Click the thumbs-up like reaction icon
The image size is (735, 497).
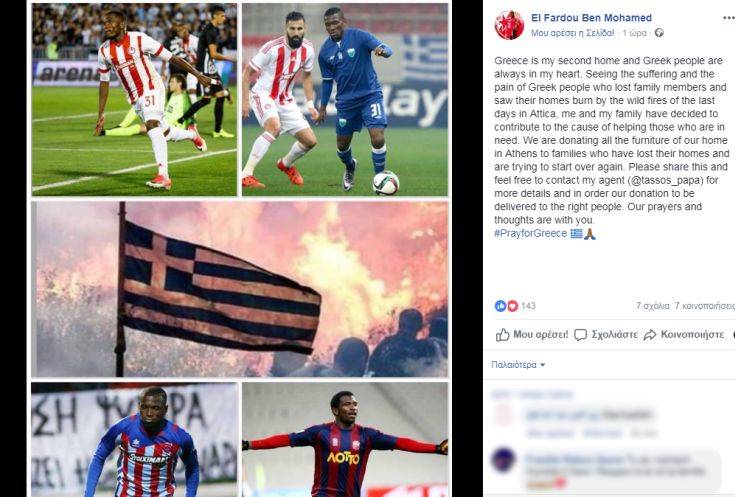500,306
